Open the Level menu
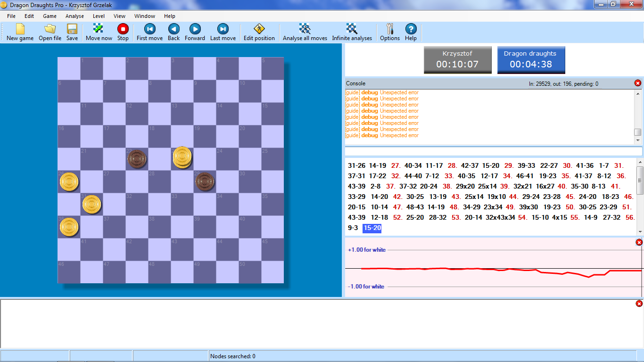The width and height of the screenshot is (644, 362). [x=99, y=16]
